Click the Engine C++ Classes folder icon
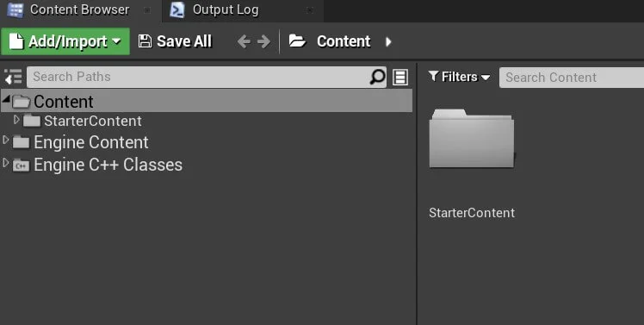Screen dimensions: 644x325 (21, 166)
